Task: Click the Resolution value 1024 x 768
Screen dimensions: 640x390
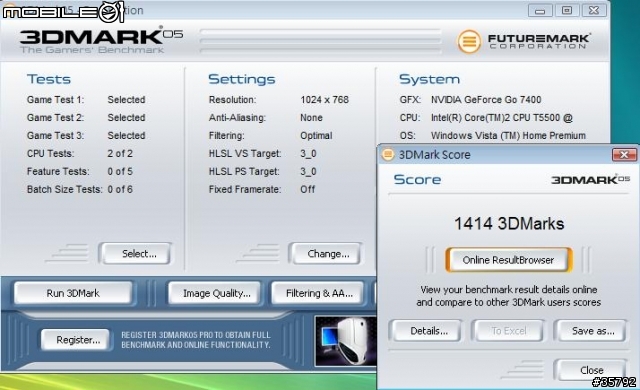Action: pos(324,100)
